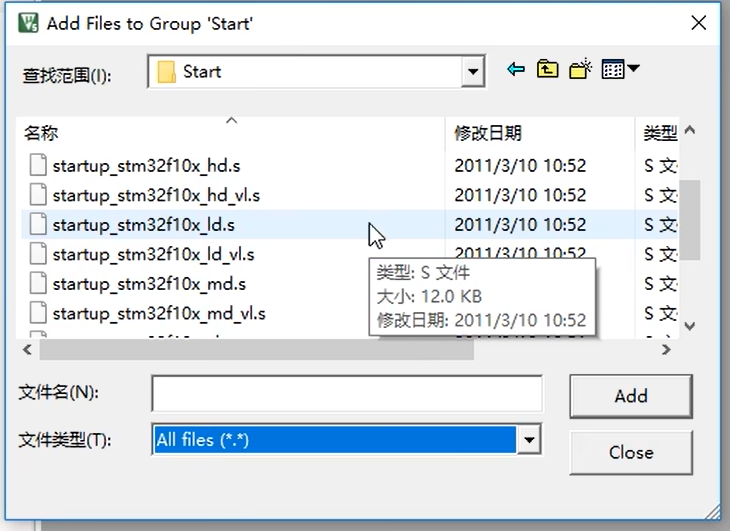This screenshot has height=531, width=730.
Task: Close the Add Files dialog window
Action: pyautogui.click(x=698, y=23)
